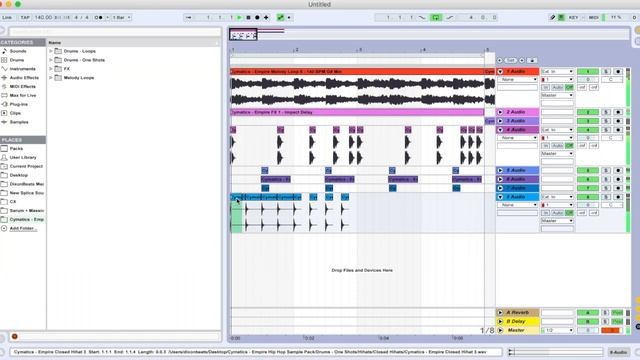Viewport: 640px width, 360px height.
Task: Click the punch-in switch left of Loop
Action: pos(422,18)
